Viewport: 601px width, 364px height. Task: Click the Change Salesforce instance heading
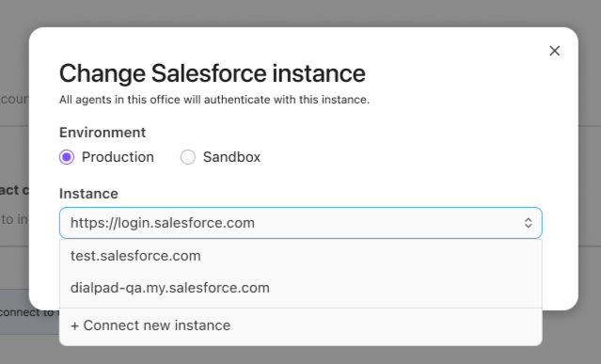click(213, 73)
